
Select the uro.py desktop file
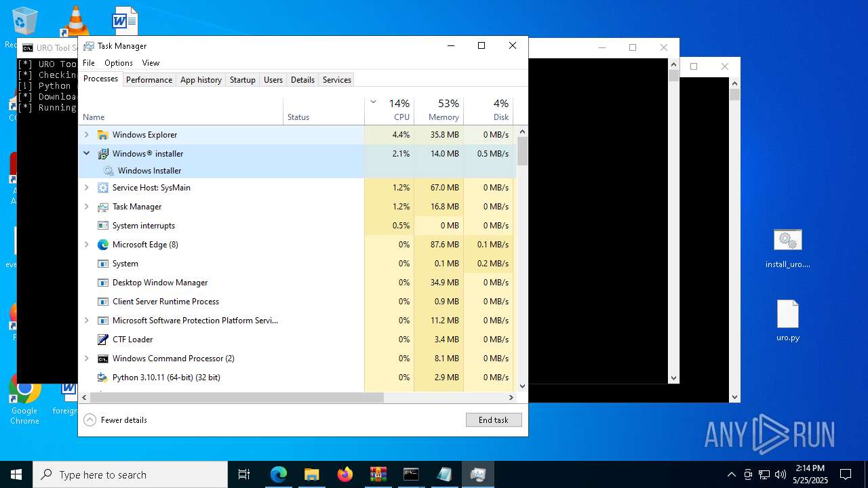pyautogui.click(x=787, y=321)
